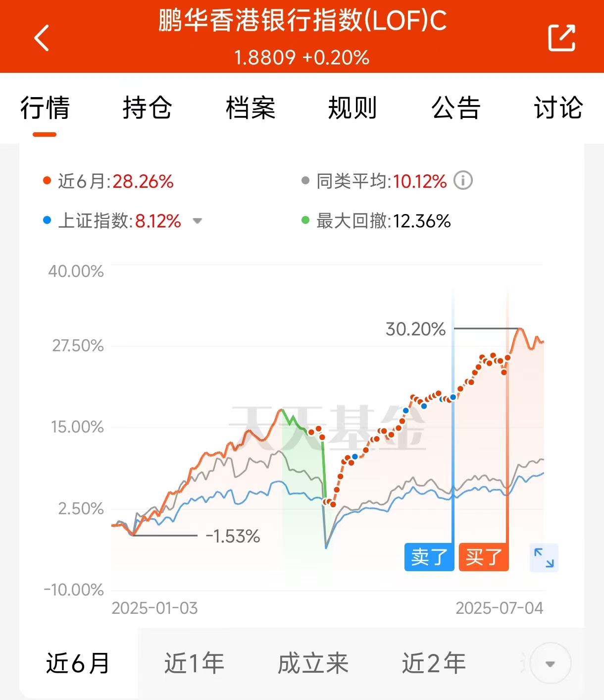The image size is (604, 700).
Task: Click the gray 同类平均 legend dot
Action: pyautogui.click(x=305, y=181)
